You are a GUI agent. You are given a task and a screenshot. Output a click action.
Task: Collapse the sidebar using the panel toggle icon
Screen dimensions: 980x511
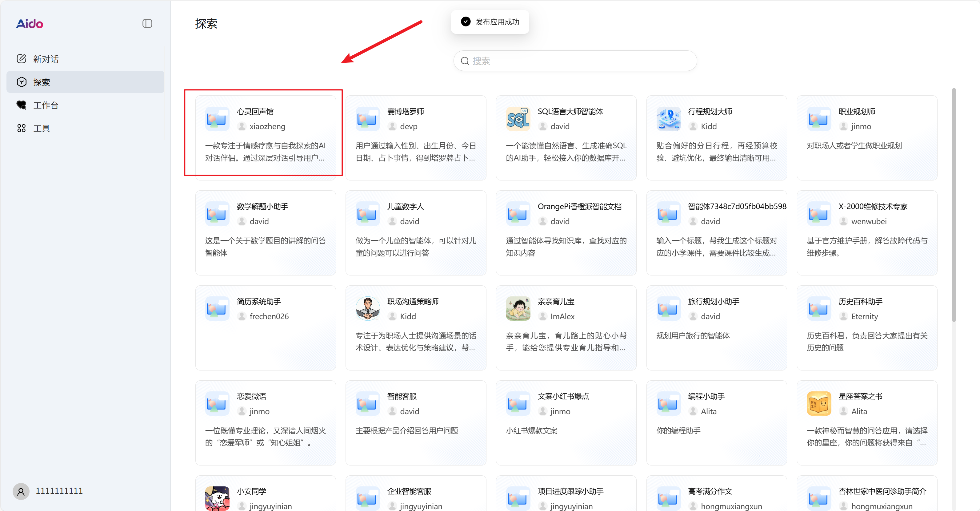click(x=147, y=23)
